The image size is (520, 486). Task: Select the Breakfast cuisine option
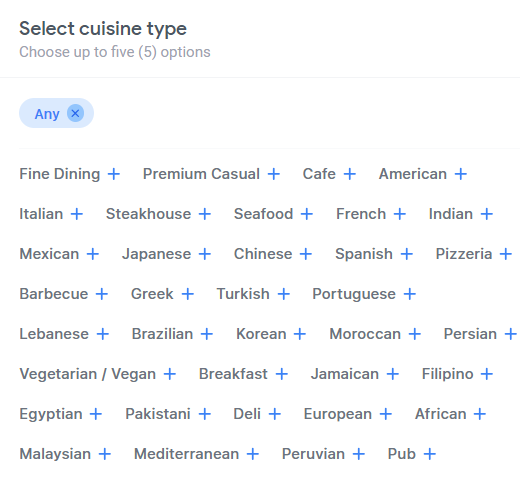tap(233, 374)
